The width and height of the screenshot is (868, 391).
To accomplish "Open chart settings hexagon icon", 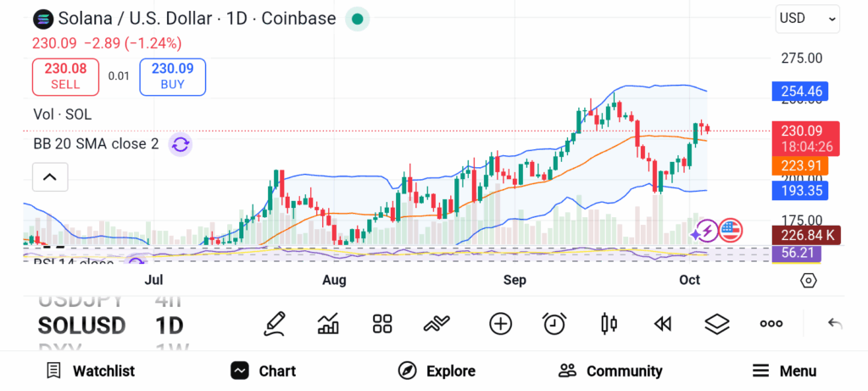I will [808, 280].
